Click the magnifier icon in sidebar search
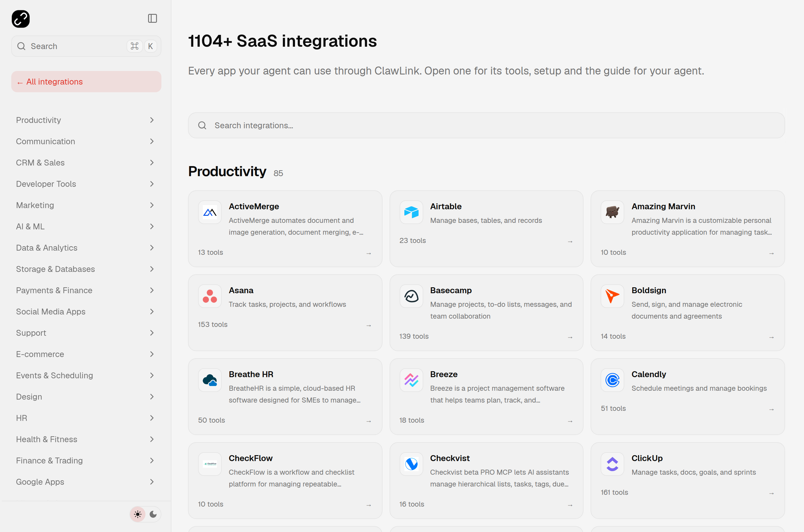Screen dimensions: 804x532 (21, 46)
